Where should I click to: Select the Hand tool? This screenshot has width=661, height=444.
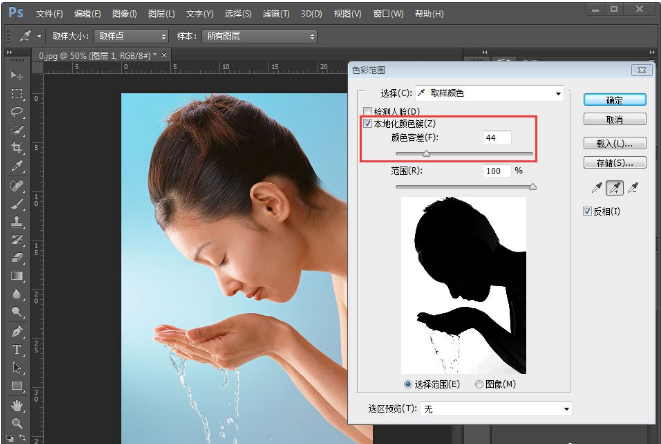pyautogui.click(x=17, y=406)
